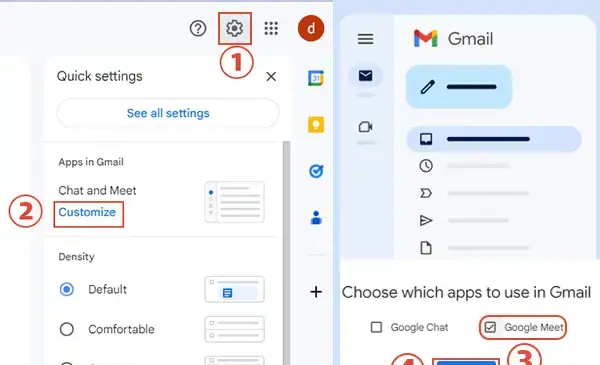600x365 pixels.
Task: Close the Quick settings panel
Action: click(271, 77)
